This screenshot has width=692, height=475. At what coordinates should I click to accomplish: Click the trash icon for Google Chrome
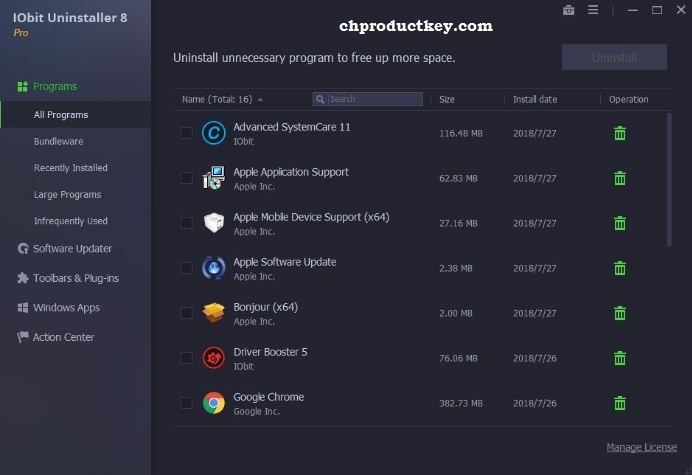coord(620,403)
